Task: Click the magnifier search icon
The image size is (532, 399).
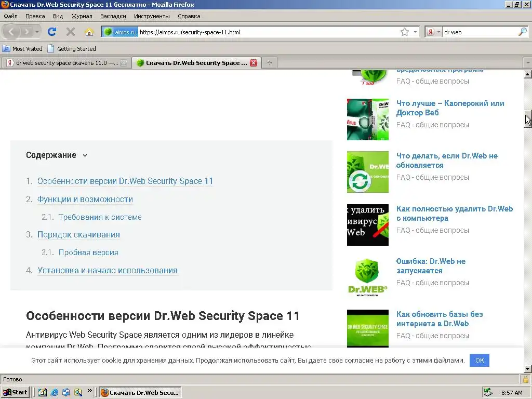Action: click(x=523, y=32)
